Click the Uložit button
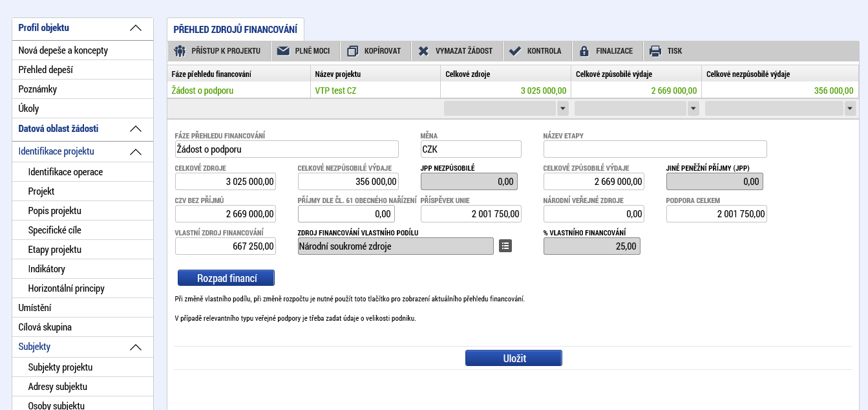868x410 pixels. click(514, 358)
